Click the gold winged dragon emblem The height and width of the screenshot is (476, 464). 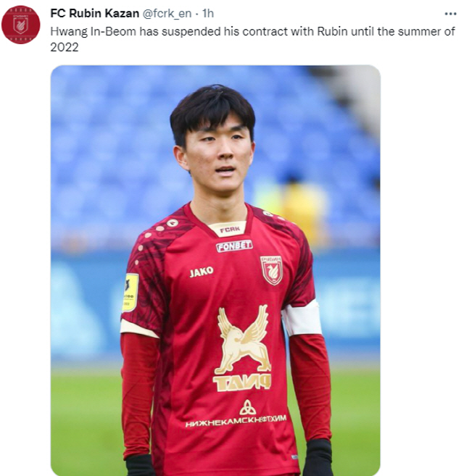[243, 339]
